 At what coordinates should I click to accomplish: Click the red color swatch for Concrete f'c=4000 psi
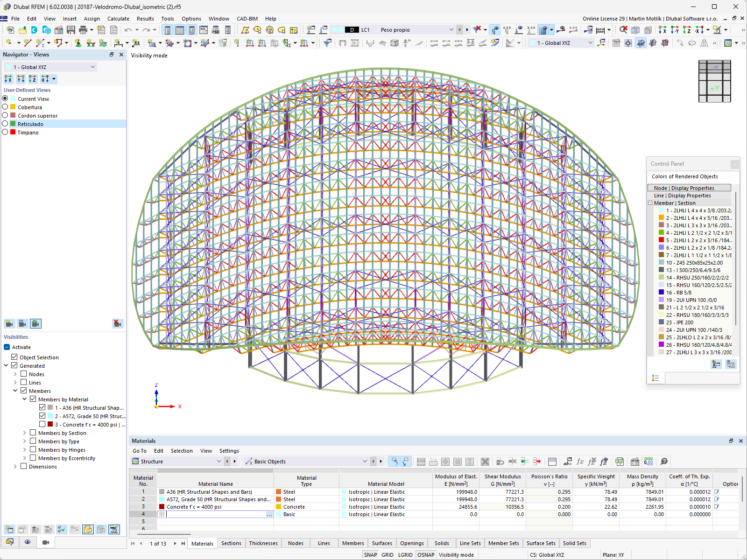point(162,506)
